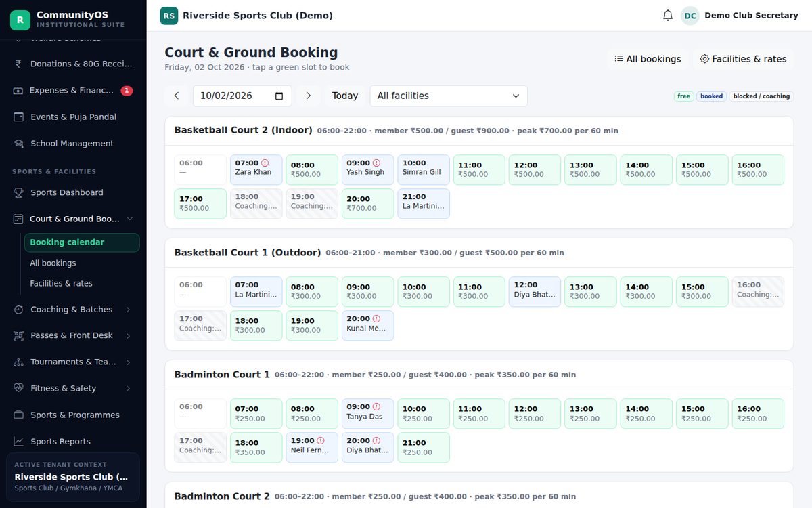Click the Badminton Court 1 heading

coord(222,374)
